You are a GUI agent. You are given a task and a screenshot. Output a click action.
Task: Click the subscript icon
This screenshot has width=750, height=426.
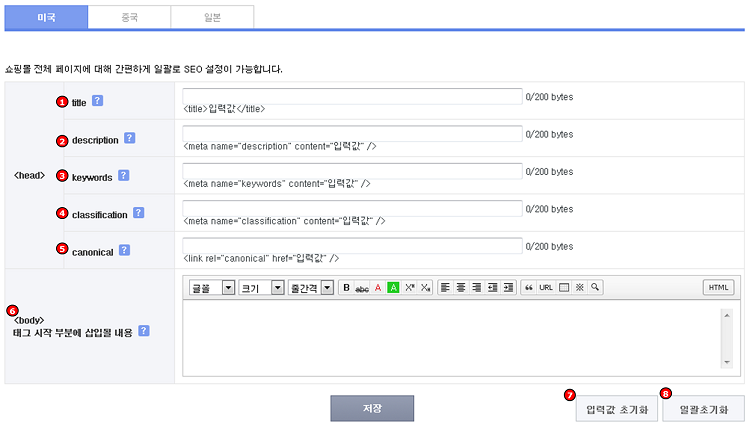point(425,288)
